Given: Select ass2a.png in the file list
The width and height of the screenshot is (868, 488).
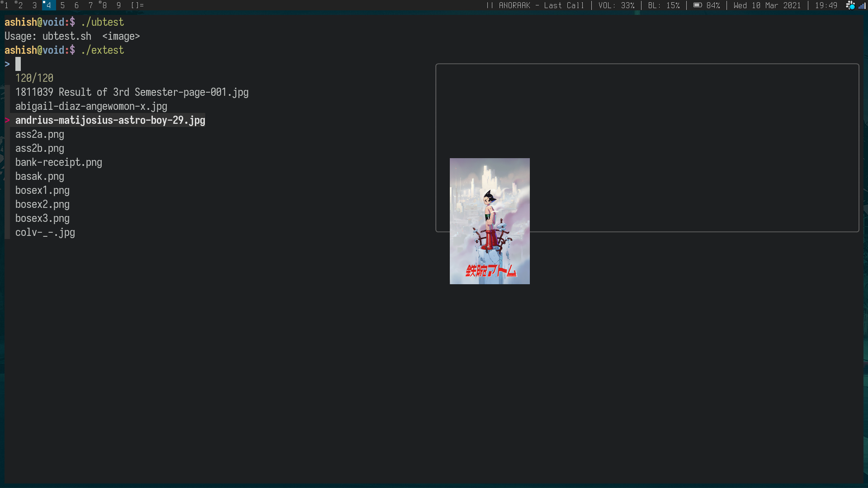Looking at the screenshot, I should coord(40,134).
